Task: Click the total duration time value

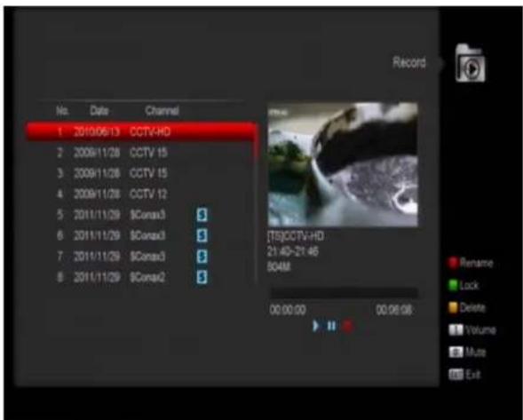Action: (x=394, y=310)
